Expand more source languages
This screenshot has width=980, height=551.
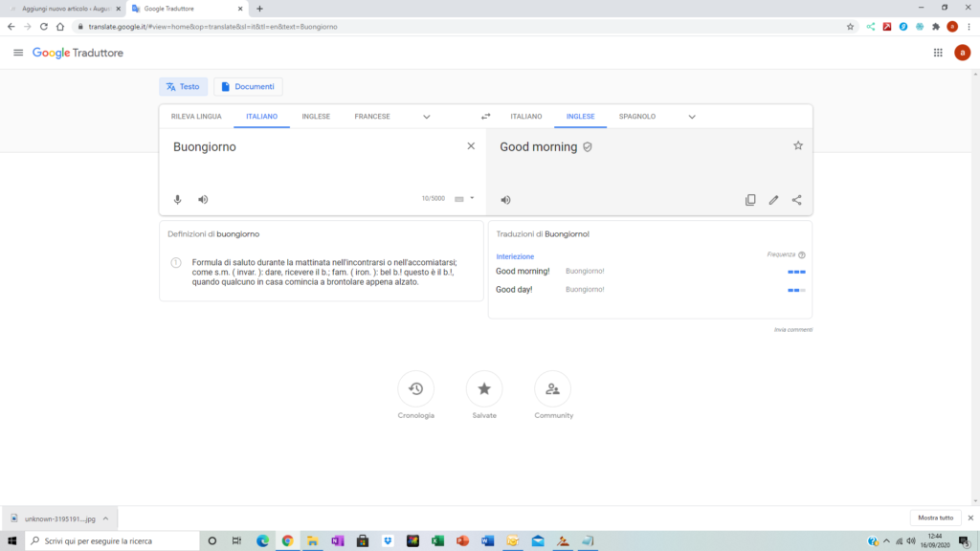click(426, 117)
